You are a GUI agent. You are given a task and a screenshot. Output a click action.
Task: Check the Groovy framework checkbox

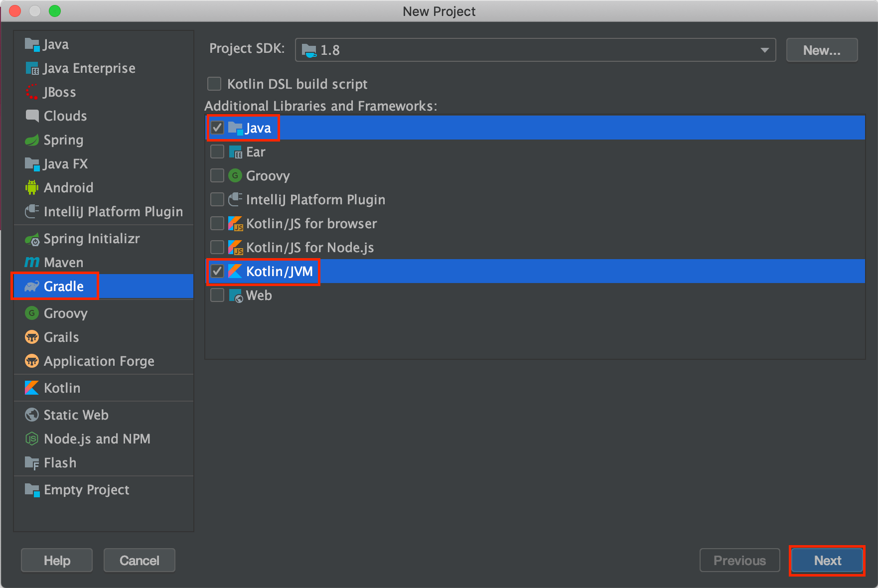pyautogui.click(x=217, y=175)
